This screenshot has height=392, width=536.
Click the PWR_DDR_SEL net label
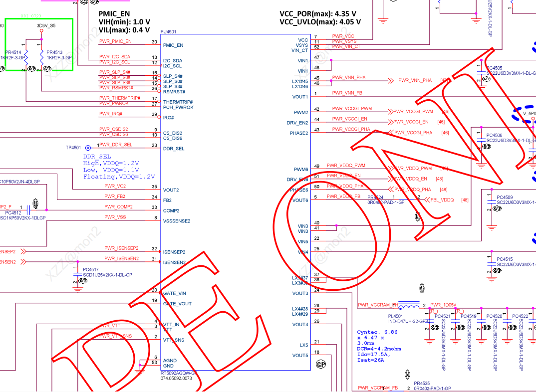pyautogui.click(x=116, y=145)
